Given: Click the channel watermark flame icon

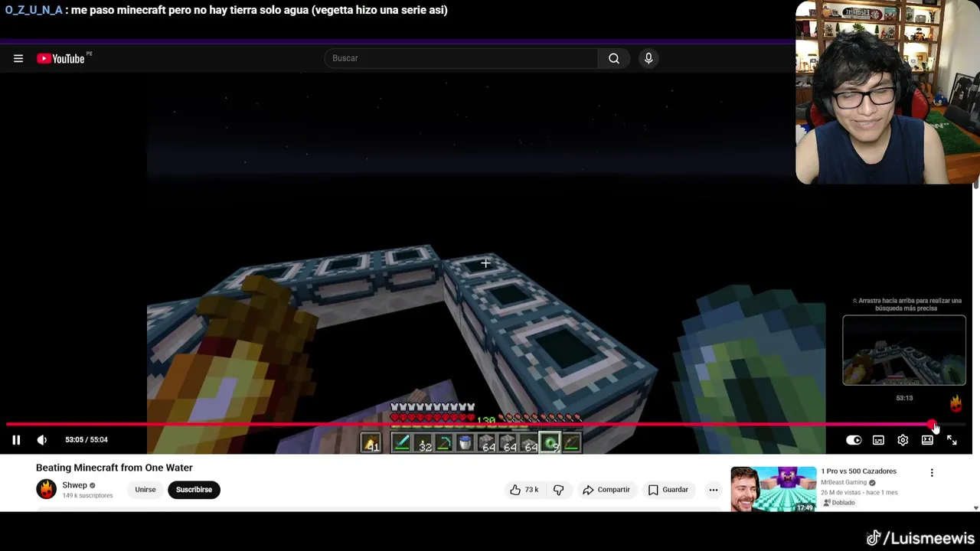Looking at the screenshot, I should pos(955,403).
